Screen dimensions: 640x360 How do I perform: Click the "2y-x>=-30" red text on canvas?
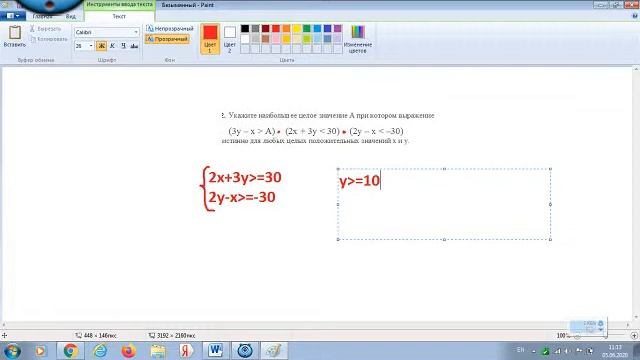(242, 197)
